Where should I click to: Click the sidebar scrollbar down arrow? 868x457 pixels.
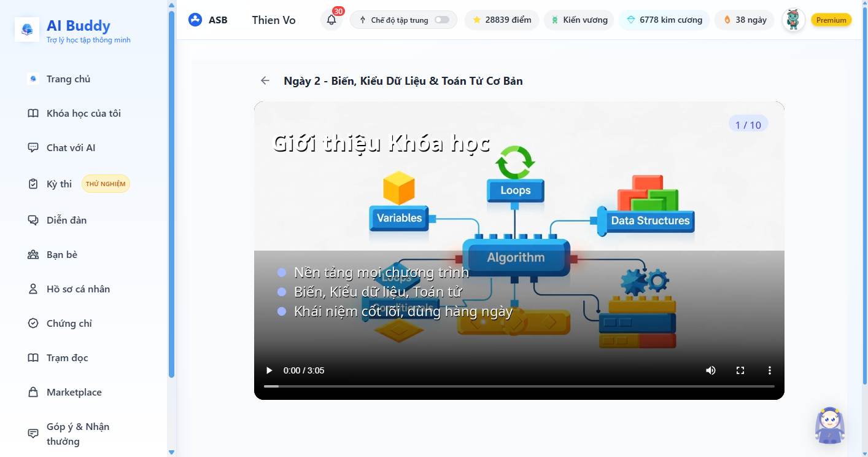171,452
